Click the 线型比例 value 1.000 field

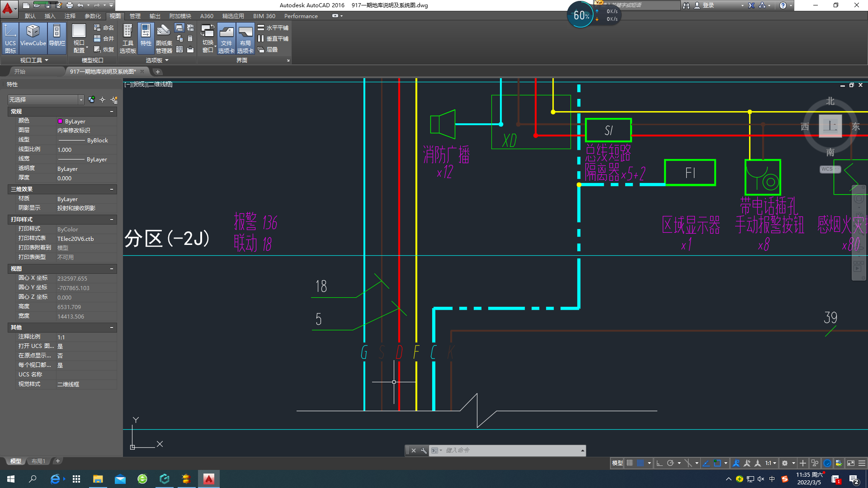click(x=86, y=150)
